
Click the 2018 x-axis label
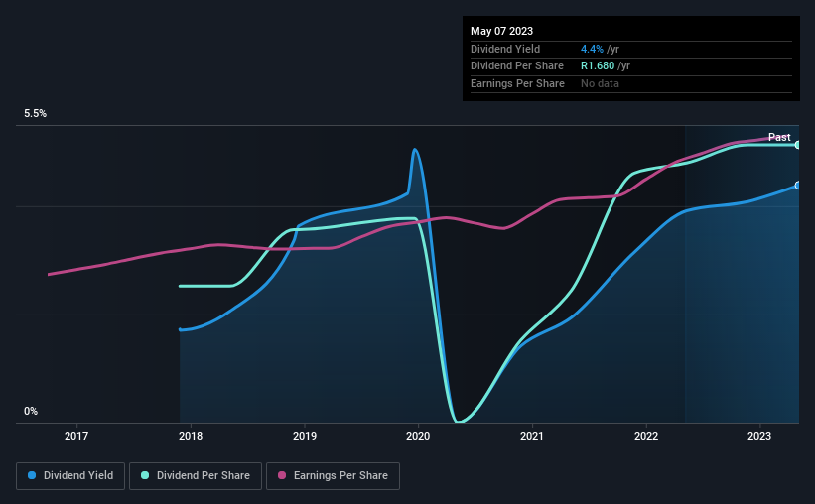[191, 436]
